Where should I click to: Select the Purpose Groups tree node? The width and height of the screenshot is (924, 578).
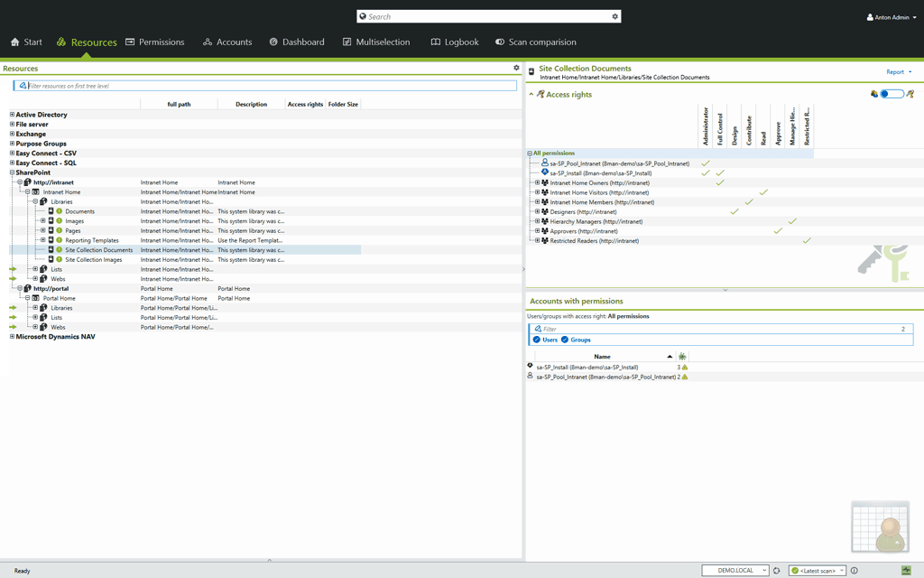click(x=41, y=144)
